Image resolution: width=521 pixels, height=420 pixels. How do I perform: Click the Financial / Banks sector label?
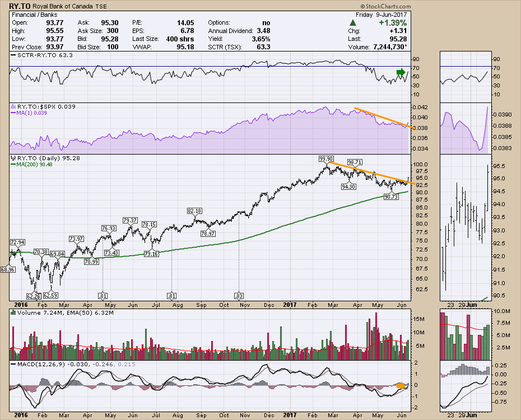pyautogui.click(x=34, y=15)
